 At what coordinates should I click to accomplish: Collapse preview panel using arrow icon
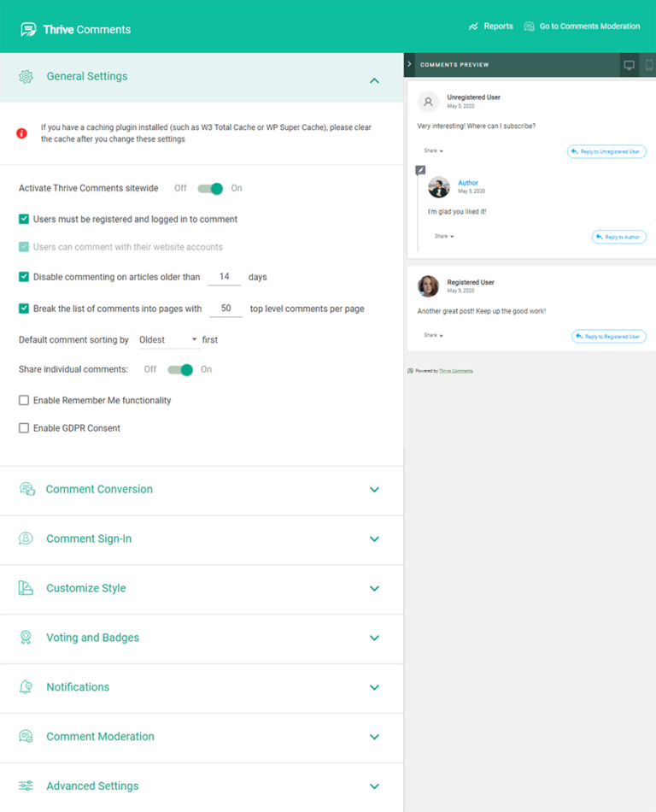click(409, 64)
